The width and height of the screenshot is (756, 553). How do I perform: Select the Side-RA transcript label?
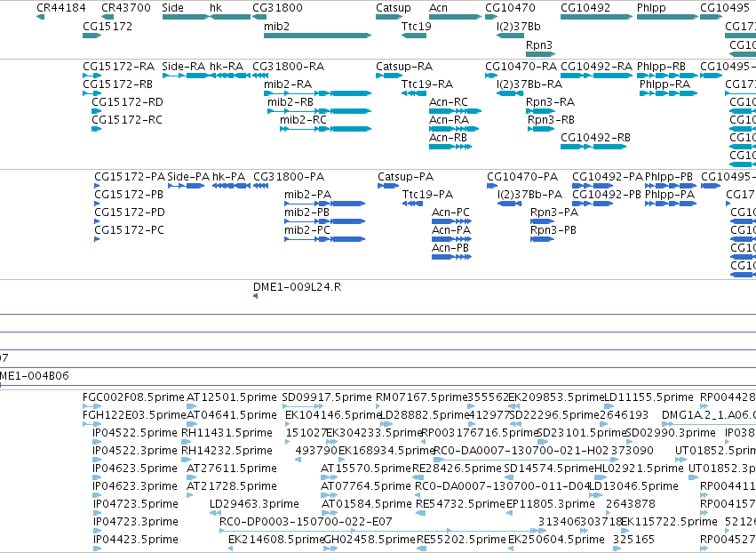(x=183, y=66)
